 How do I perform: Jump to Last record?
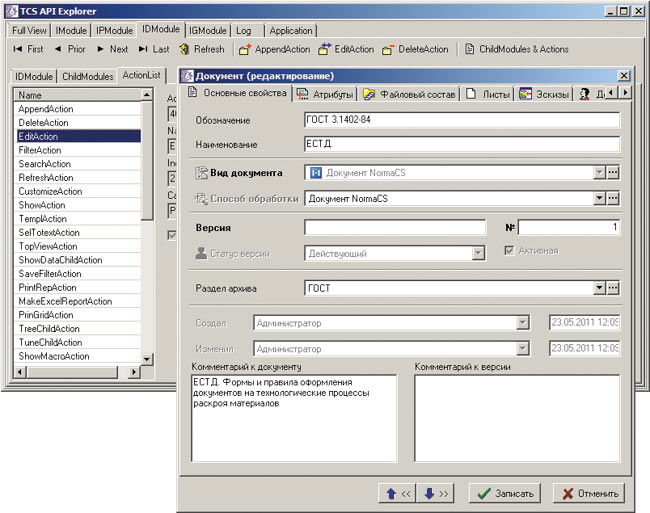154,49
